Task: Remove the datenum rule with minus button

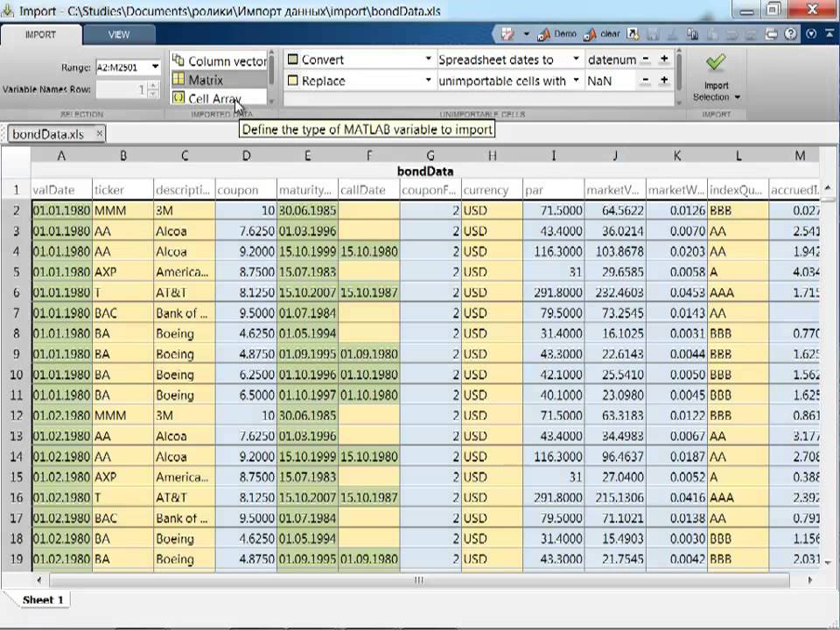Action: (x=646, y=59)
